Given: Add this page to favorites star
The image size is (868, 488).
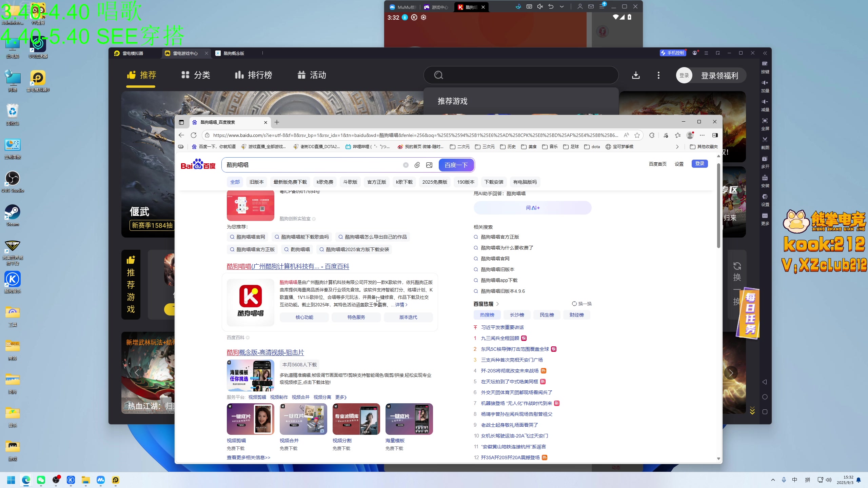Looking at the screenshot, I should [x=637, y=135].
